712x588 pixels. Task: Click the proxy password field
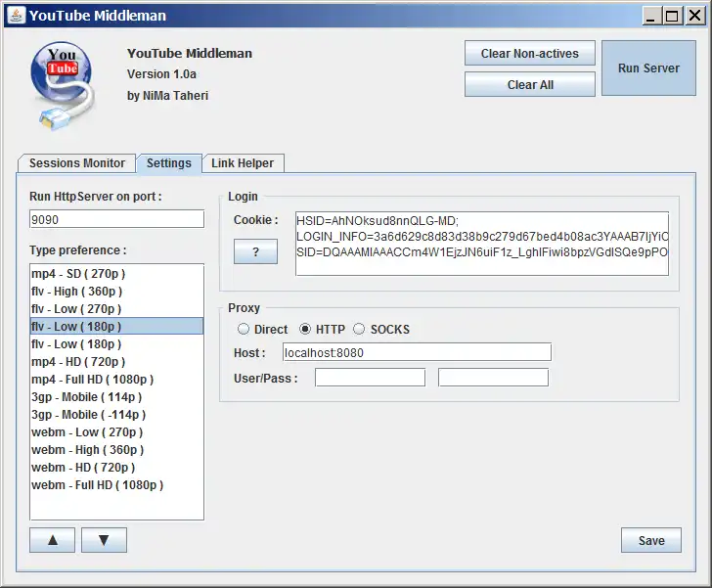click(493, 378)
